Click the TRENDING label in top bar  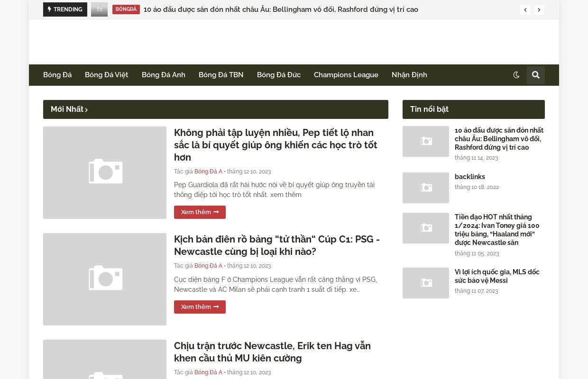click(x=65, y=9)
